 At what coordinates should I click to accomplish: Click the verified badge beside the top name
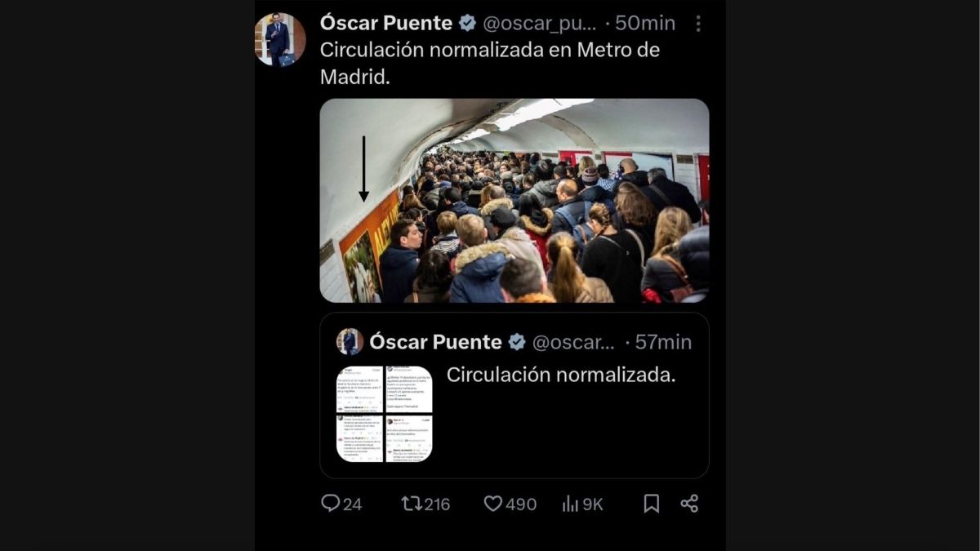tap(468, 24)
